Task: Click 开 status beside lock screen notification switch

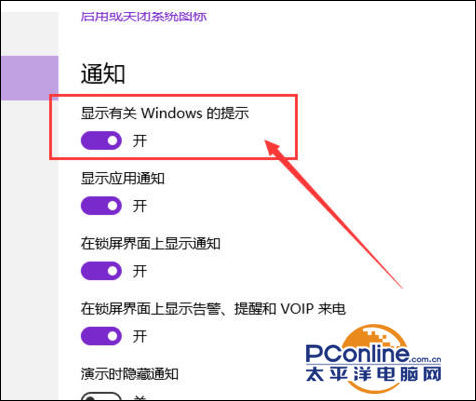Action: (140, 271)
